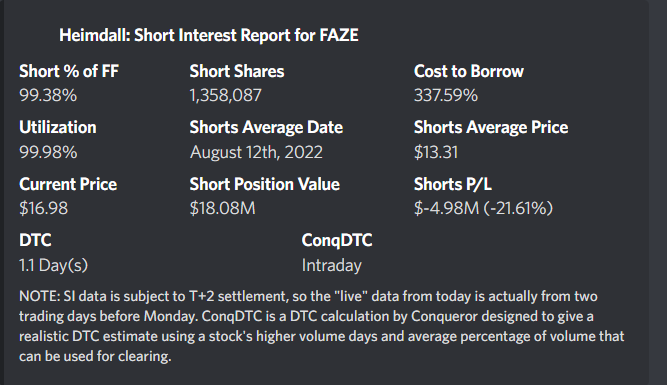
Task: Click the 99.98% utilization value
Action: (48, 152)
